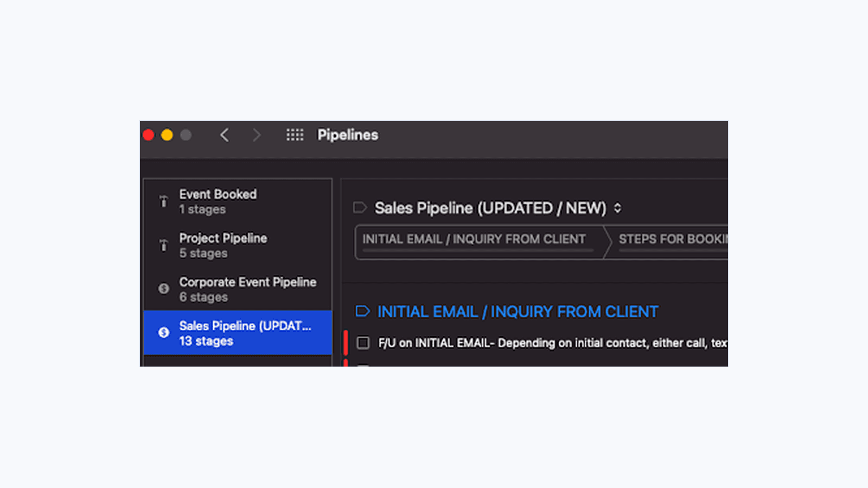Screen dimensions: 868x488
Task: Click the "1 stages" label
Action: tap(202, 209)
